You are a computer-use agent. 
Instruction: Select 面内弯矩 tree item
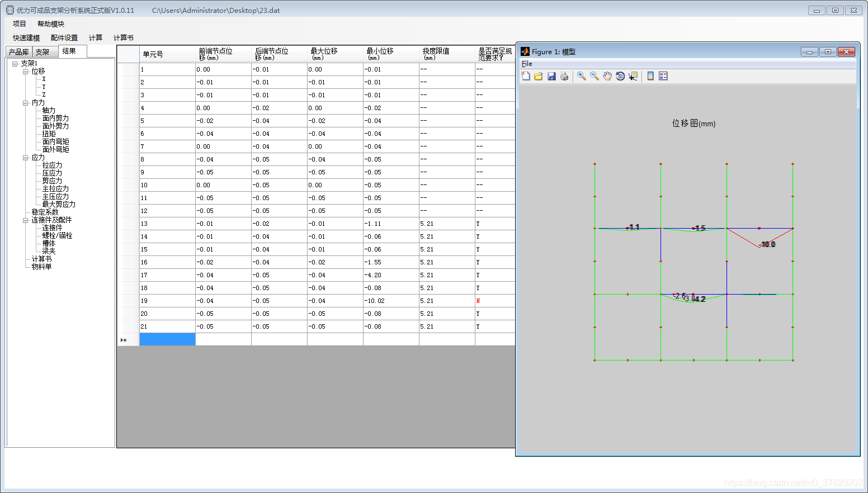(x=55, y=142)
